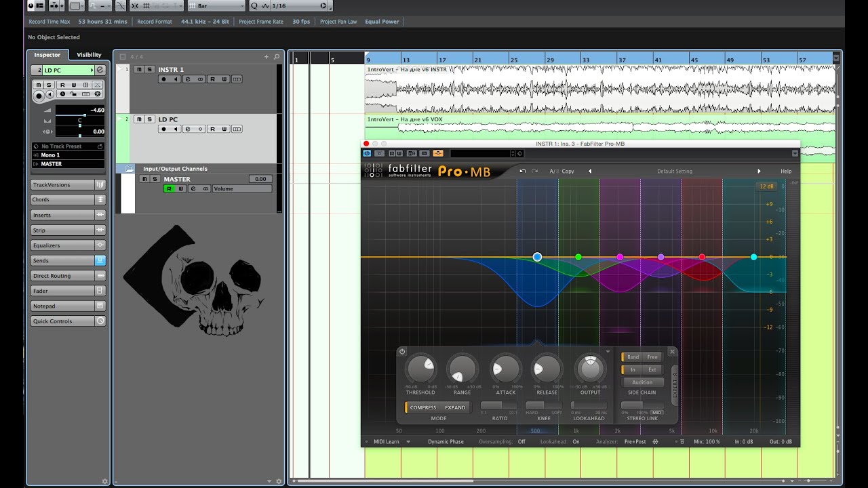Open channel settings for INSTR 1 track

[188, 79]
